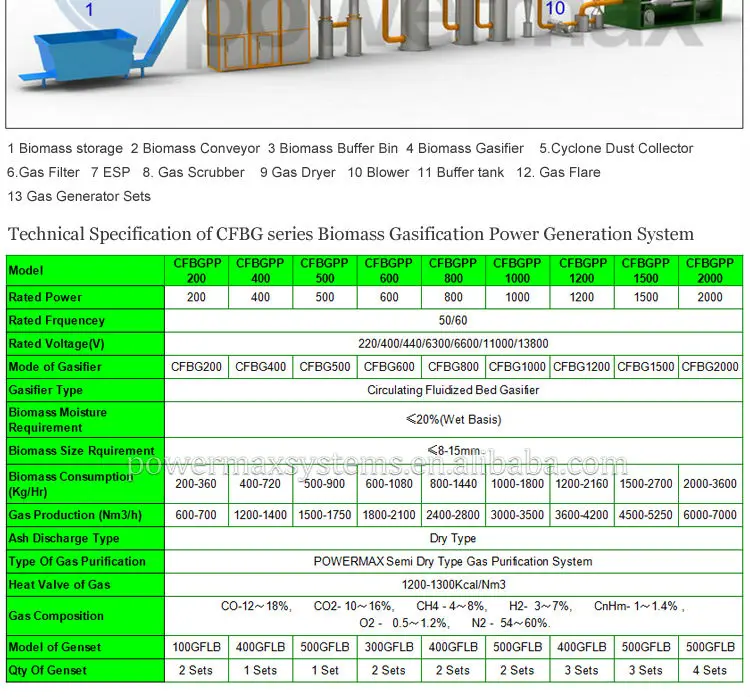Click the "Circulating Fluidized Bed Gasifier" value
The height and width of the screenshot is (697, 750).
click(453, 390)
